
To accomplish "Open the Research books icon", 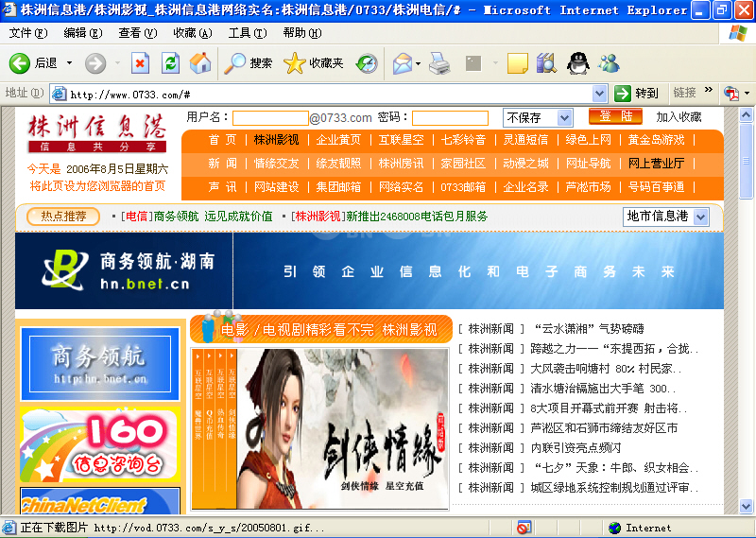I will click(547, 63).
